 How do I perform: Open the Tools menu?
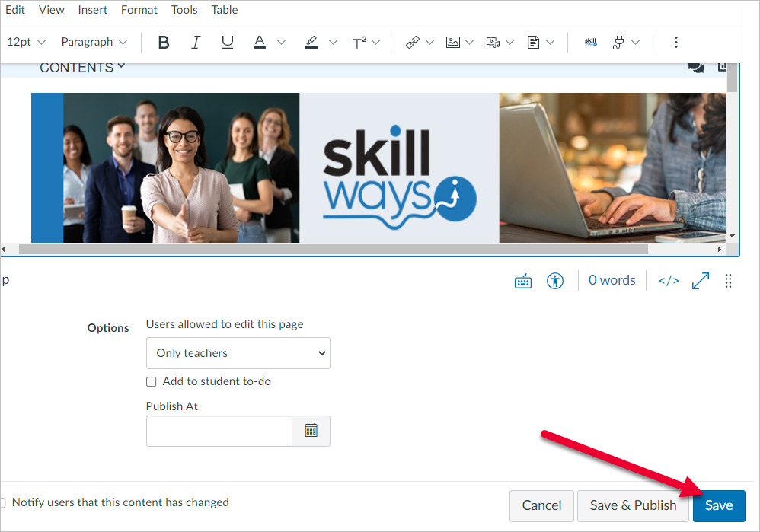point(184,10)
